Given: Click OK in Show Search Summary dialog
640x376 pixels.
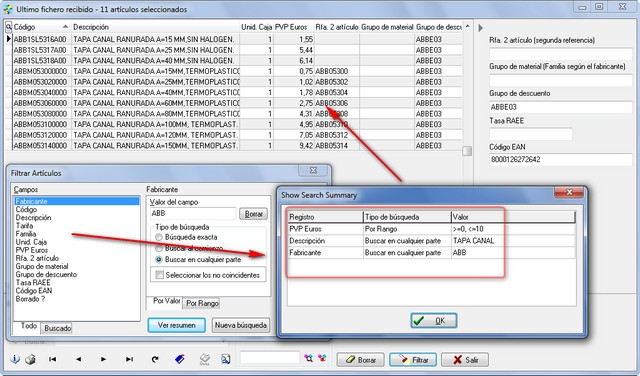Looking at the screenshot, I should point(433,321).
